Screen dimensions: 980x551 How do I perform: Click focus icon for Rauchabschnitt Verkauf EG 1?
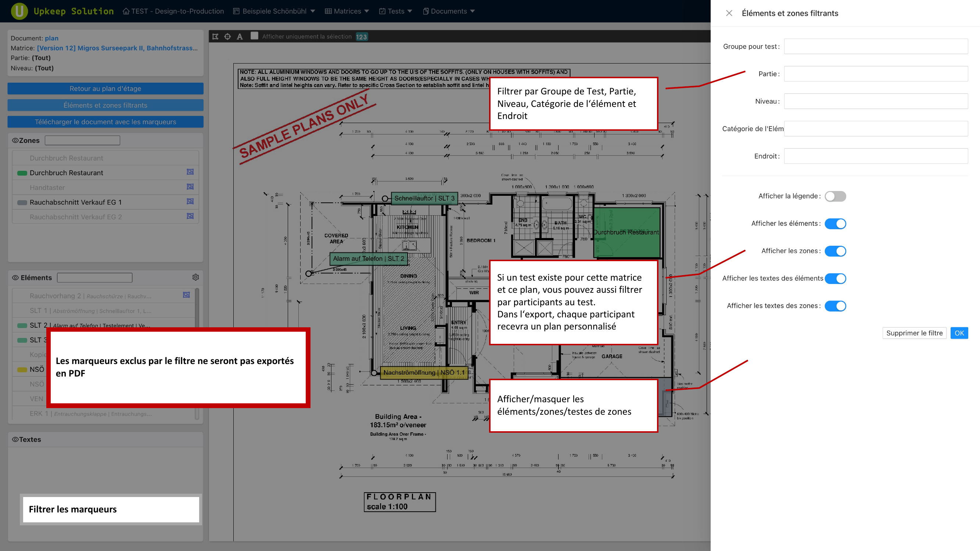tap(190, 202)
